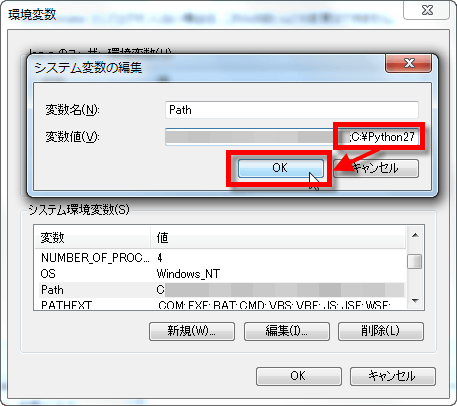457x406 pixels.
Task: Click 削除(L) to delete variable
Action: coord(381,331)
